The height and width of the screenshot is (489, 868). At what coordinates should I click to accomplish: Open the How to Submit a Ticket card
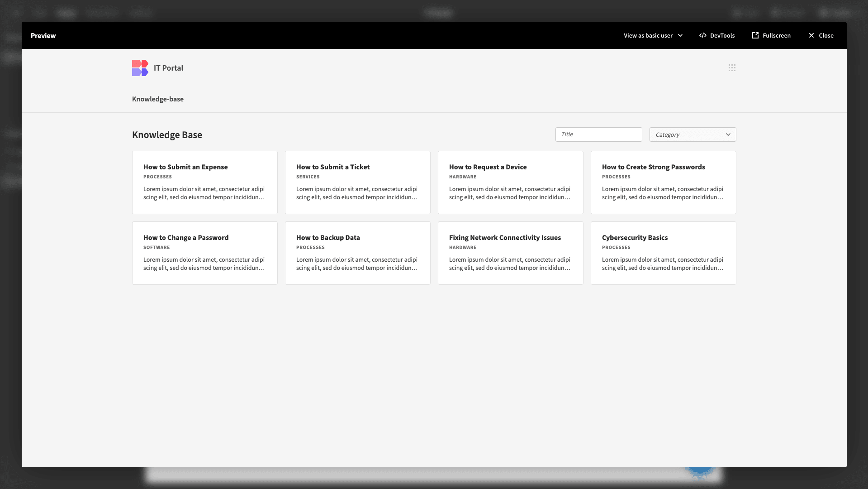tap(358, 182)
